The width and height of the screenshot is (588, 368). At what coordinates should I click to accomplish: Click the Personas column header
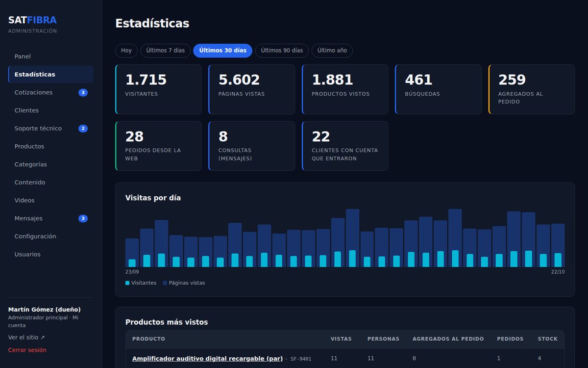pyautogui.click(x=383, y=339)
